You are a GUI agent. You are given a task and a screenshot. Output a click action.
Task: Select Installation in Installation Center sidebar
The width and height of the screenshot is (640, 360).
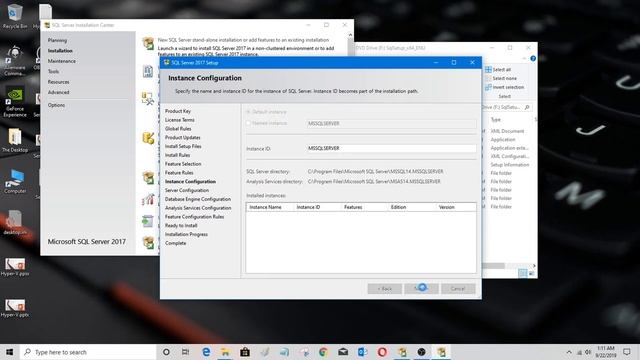click(60, 51)
